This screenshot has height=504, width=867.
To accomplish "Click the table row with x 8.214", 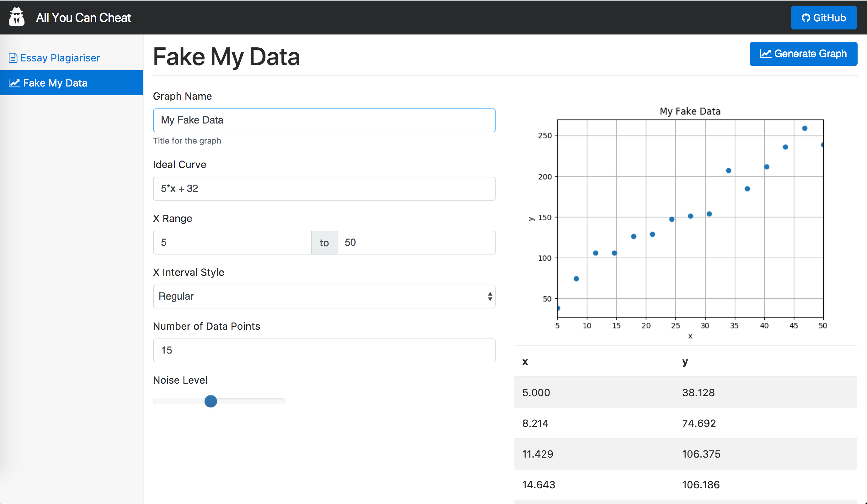I will pyautogui.click(x=685, y=423).
